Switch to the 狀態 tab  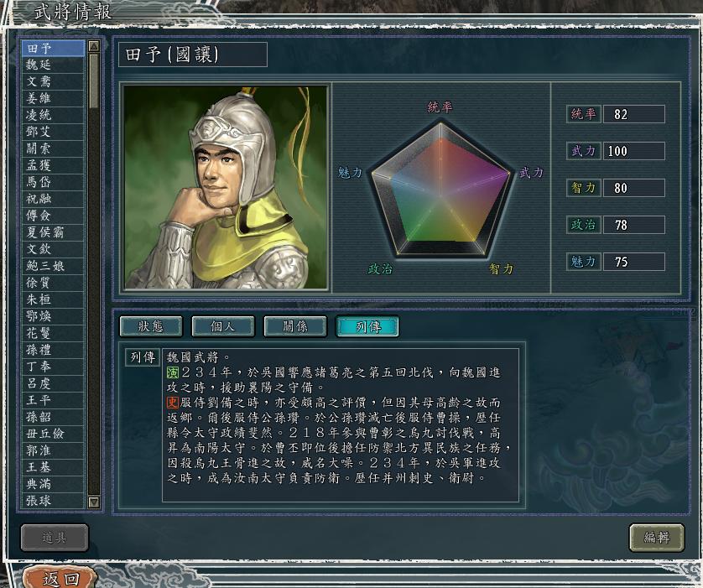(151, 326)
